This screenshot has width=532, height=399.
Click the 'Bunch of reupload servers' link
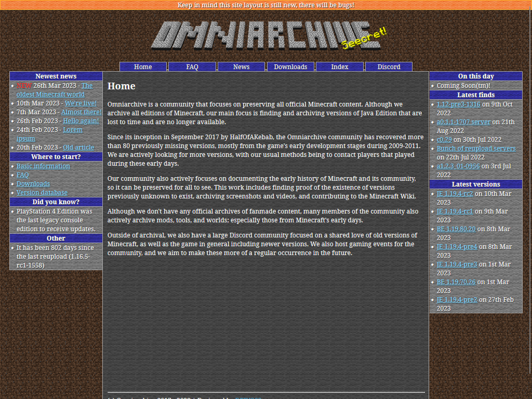[476, 149]
